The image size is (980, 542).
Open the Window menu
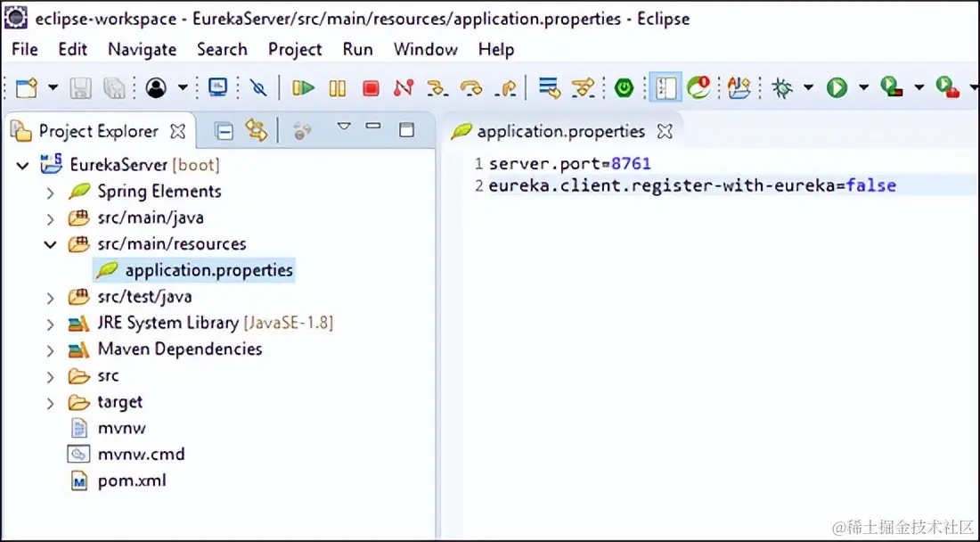(x=426, y=49)
